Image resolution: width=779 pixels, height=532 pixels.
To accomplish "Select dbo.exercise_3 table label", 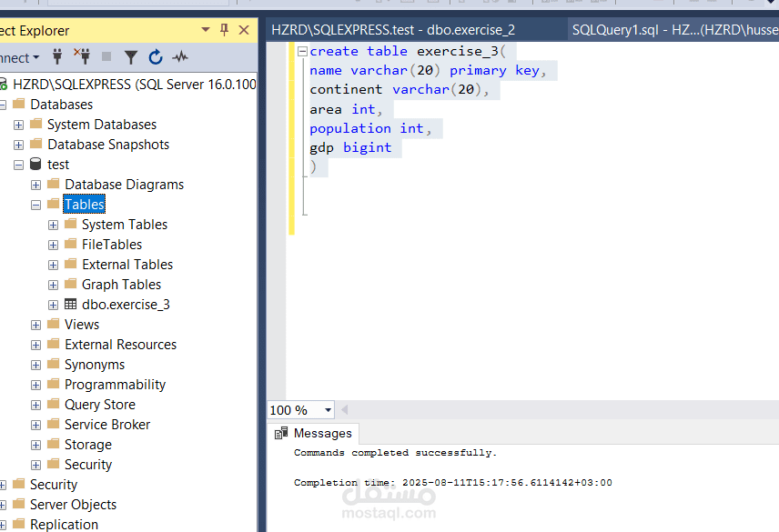I will pos(126,305).
